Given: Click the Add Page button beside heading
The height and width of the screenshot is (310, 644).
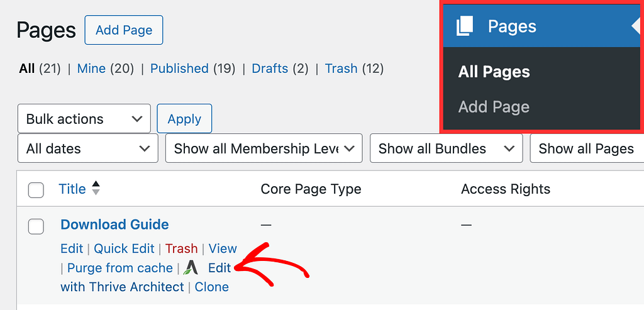Looking at the screenshot, I should click(x=124, y=30).
